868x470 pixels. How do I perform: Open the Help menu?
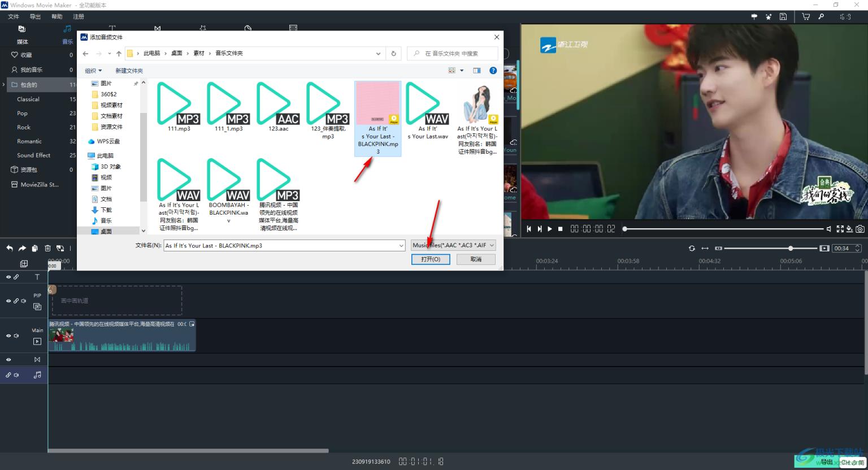coord(57,16)
